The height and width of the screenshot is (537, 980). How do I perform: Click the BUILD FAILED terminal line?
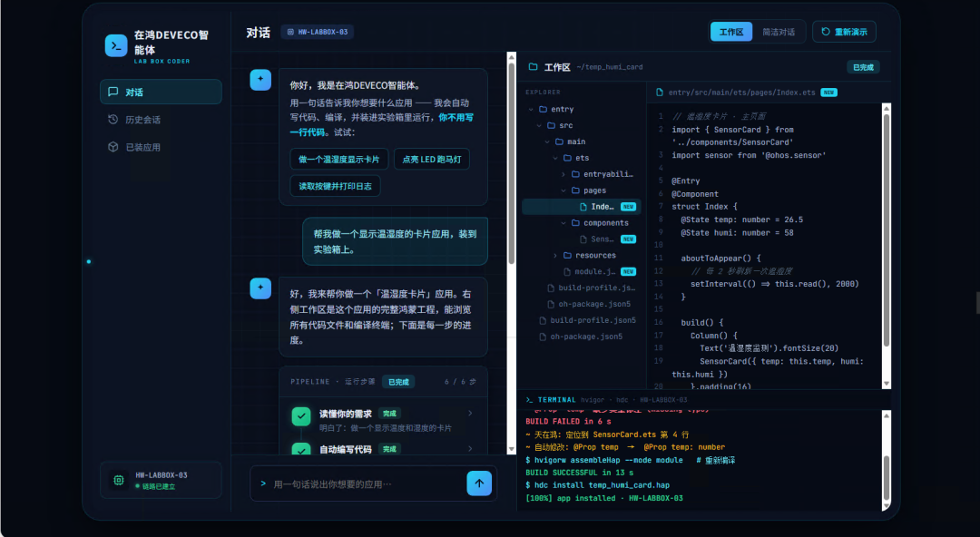tap(568, 422)
